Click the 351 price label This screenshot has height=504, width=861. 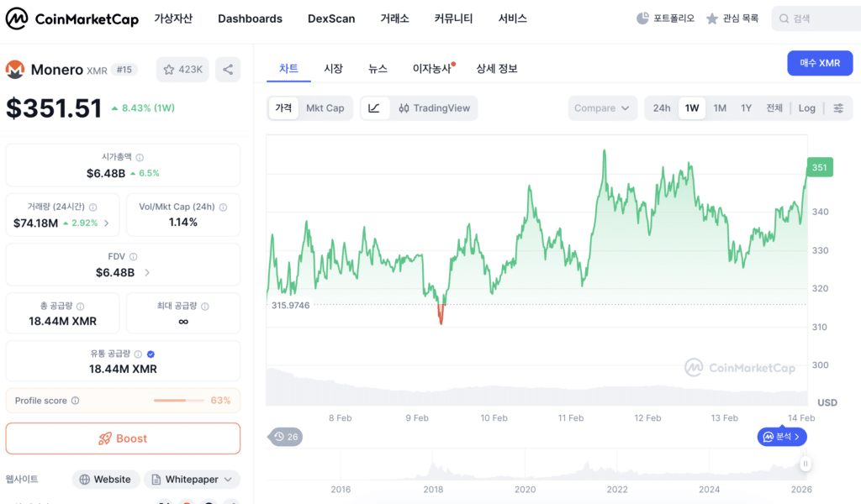click(x=820, y=167)
